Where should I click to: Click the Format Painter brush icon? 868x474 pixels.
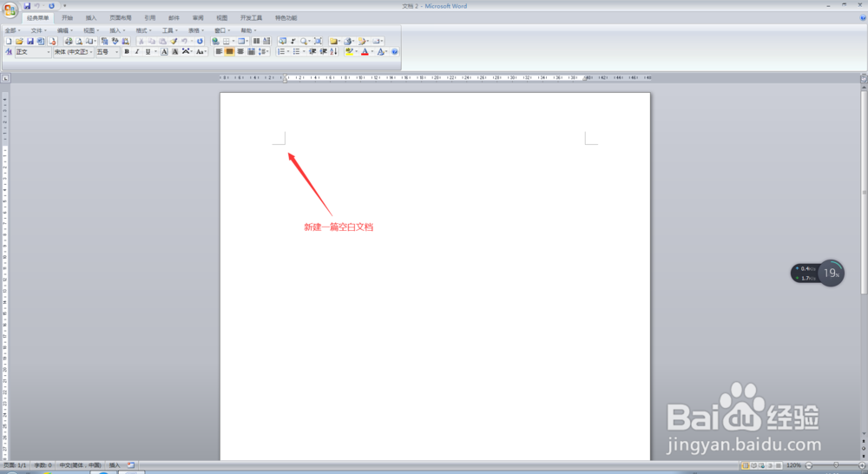click(x=174, y=41)
